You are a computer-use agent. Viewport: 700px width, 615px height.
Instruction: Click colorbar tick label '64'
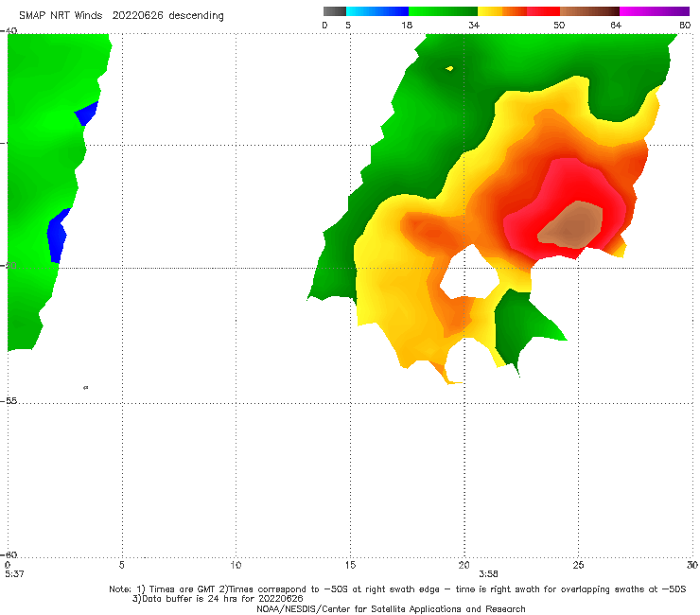click(616, 25)
